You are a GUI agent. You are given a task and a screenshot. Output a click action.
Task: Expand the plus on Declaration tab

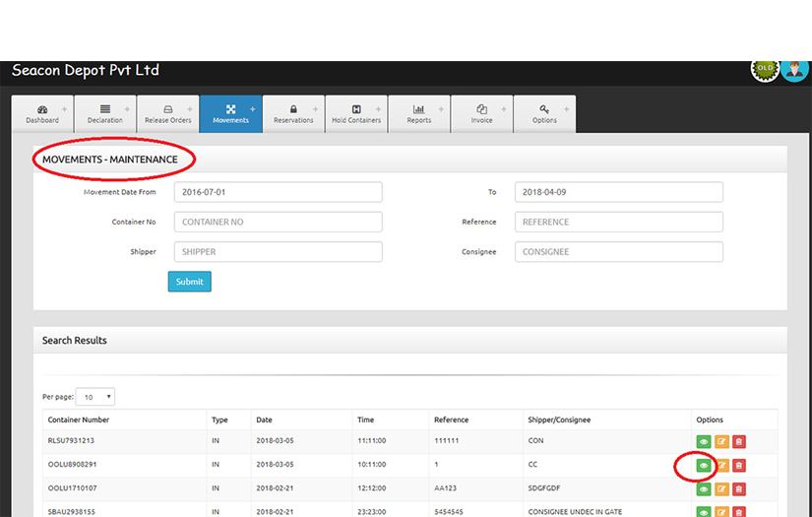[x=127, y=109]
